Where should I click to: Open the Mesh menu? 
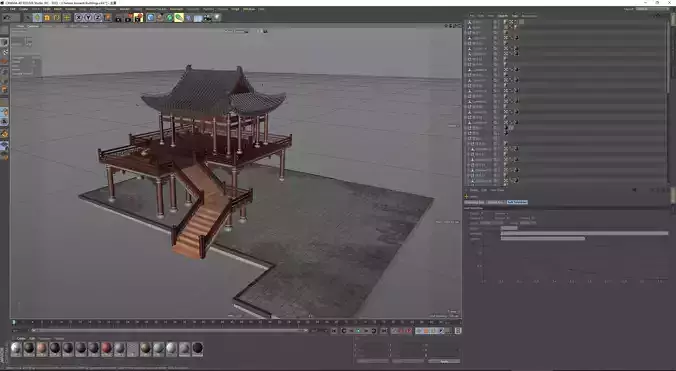click(57, 9)
